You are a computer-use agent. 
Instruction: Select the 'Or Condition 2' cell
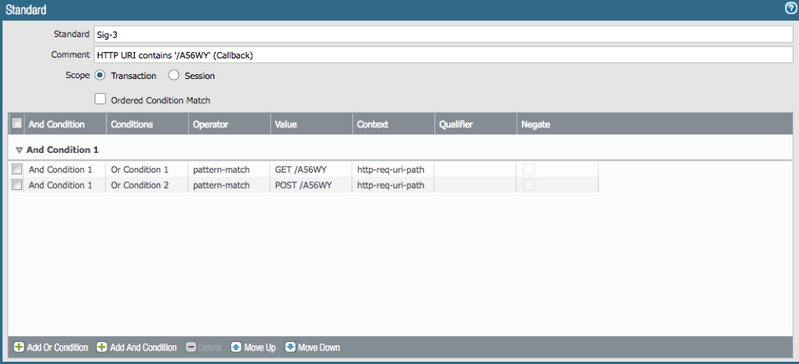coord(147,185)
